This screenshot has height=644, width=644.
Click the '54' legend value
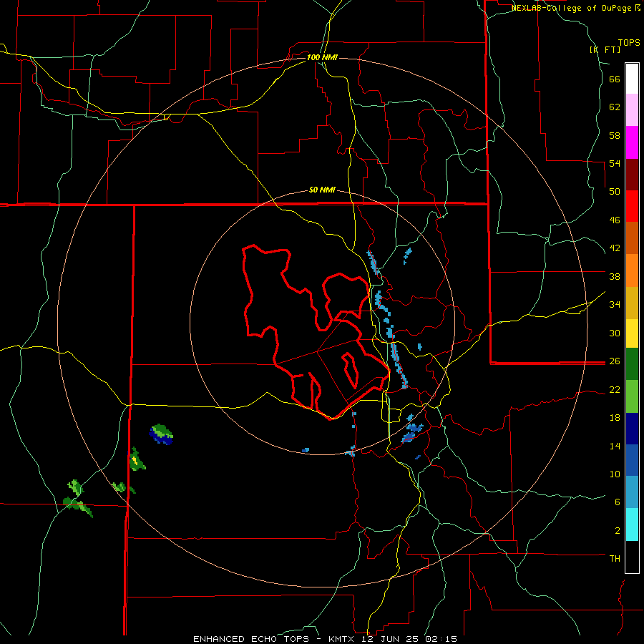pyautogui.click(x=615, y=164)
